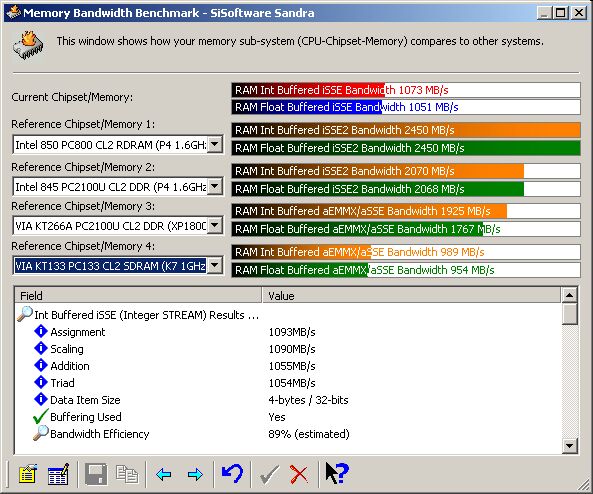Select the Addition row label
Screen dimensions: 593x494
point(70,366)
